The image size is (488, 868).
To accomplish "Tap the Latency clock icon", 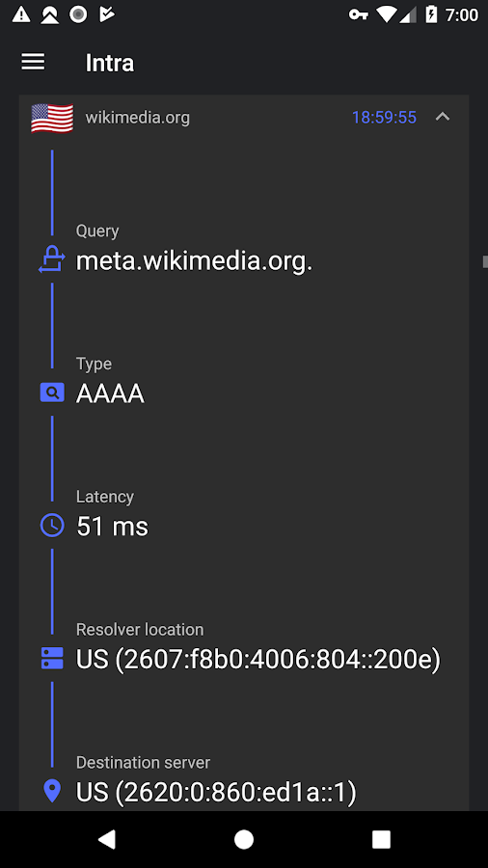I will click(52, 526).
